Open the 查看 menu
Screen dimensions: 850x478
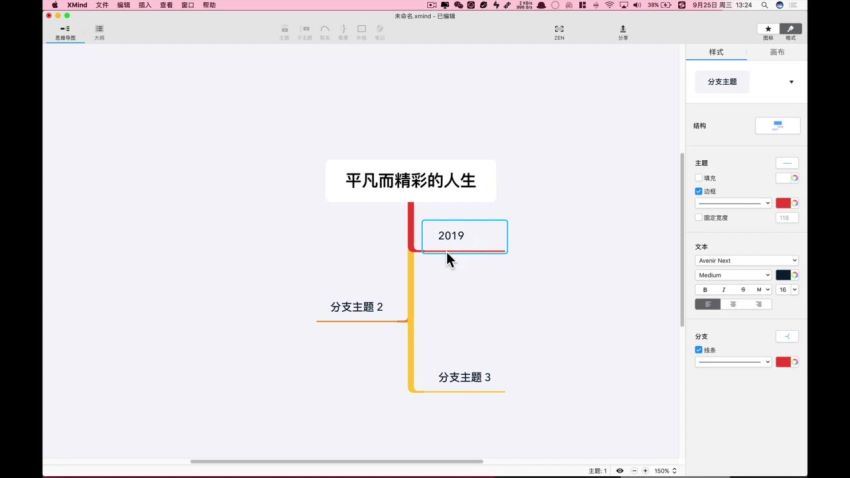(x=166, y=5)
